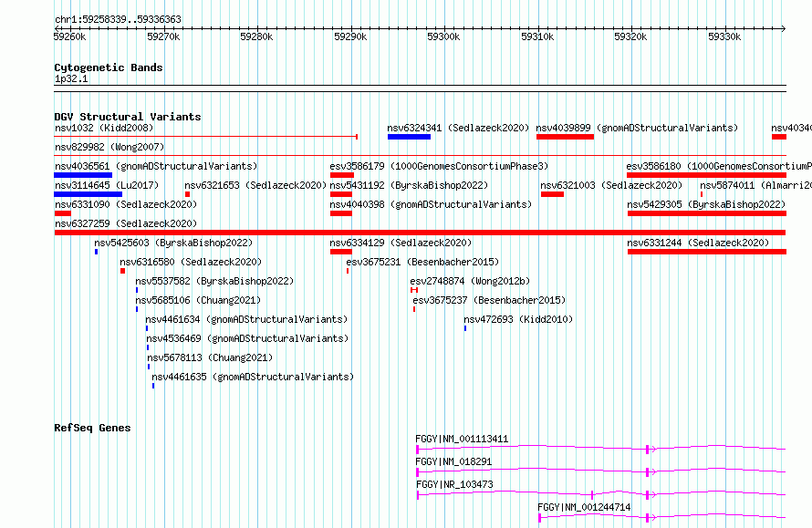The height and width of the screenshot is (528, 812).
Task: Open nsv5537582 (ByrskaBishop2022) variant label
Action: pyautogui.click(x=214, y=281)
